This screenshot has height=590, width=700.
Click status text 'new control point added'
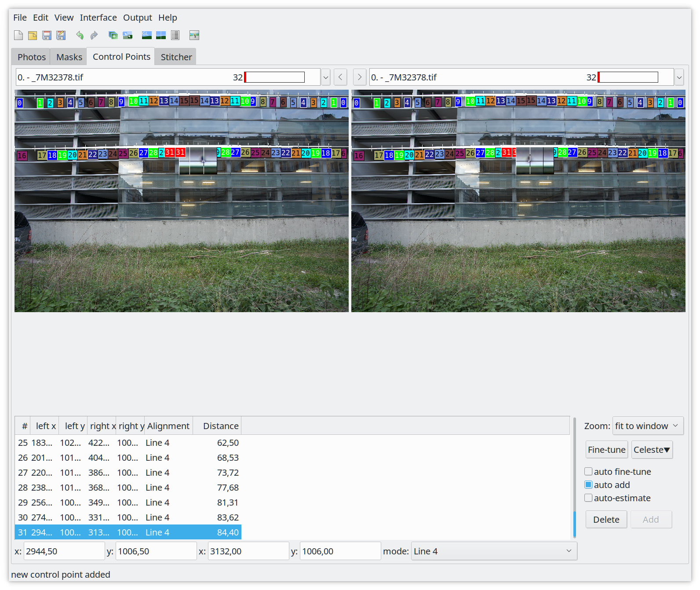click(x=61, y=574)
